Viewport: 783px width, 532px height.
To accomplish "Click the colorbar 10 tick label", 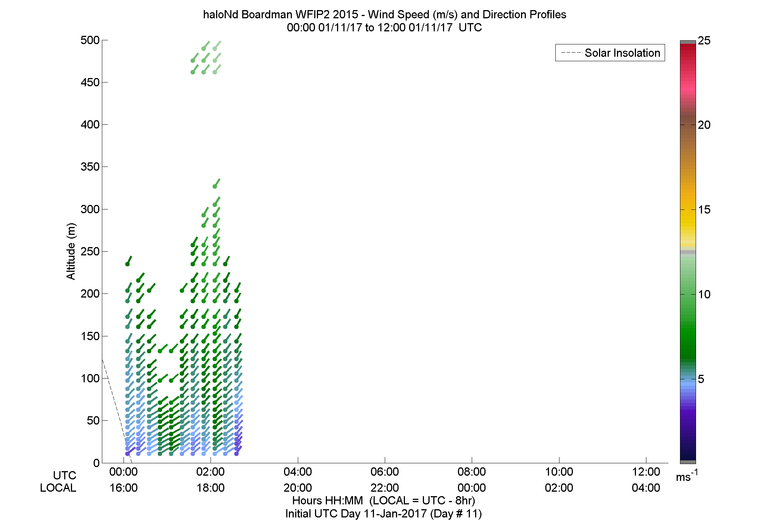I will [704, 295].
